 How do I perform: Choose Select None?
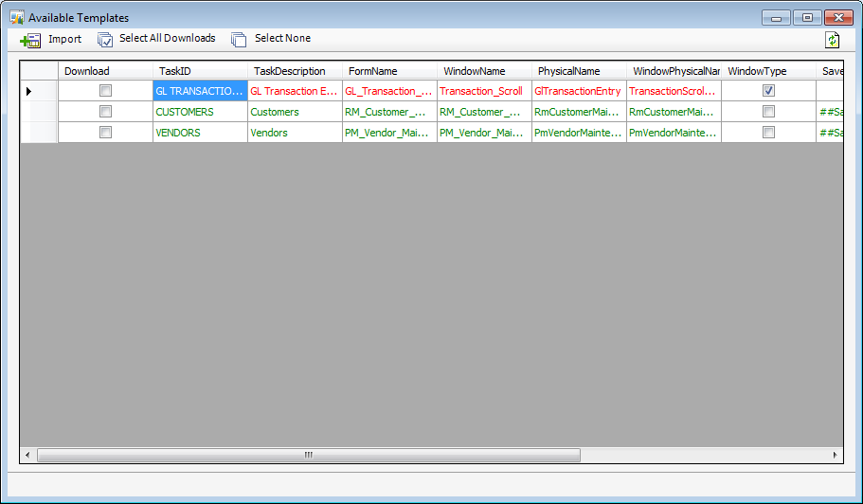pyautogui.click(x=283, y=38)
